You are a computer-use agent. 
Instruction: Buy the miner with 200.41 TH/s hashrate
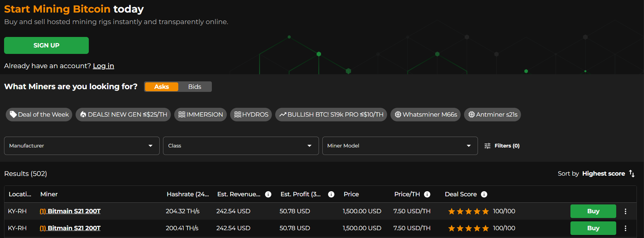point(593,228)
